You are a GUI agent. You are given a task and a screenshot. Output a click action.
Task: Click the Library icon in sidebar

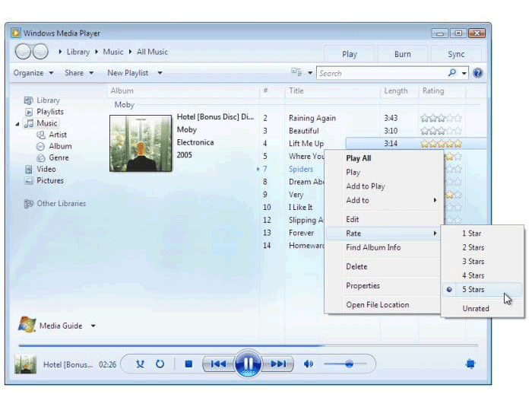(x=29, y=100)
